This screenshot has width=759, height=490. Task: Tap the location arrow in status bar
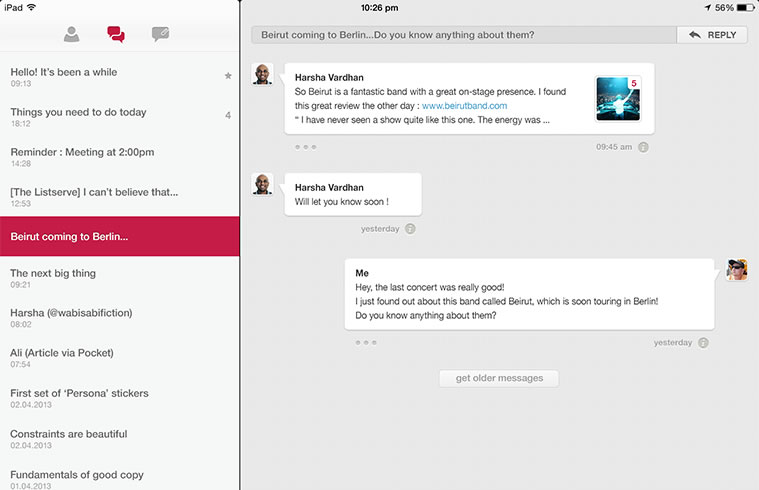708,8
